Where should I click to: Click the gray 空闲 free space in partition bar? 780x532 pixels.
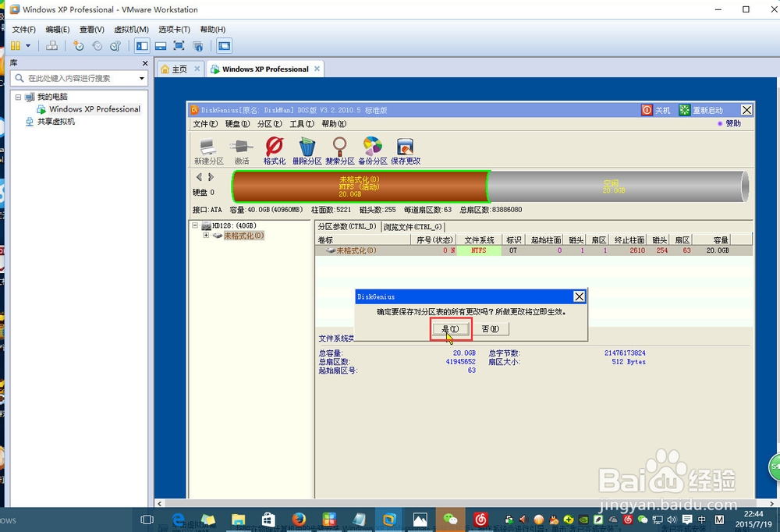point(614,186)
